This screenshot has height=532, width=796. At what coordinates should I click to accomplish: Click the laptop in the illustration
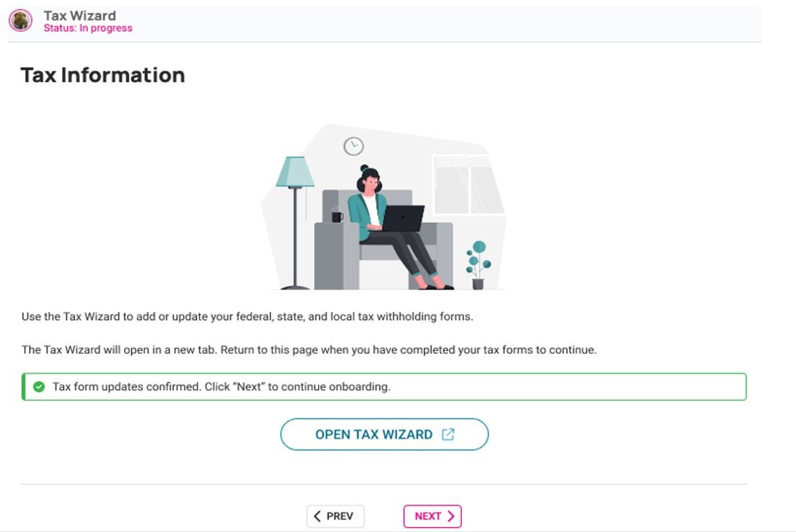(402, 218)
